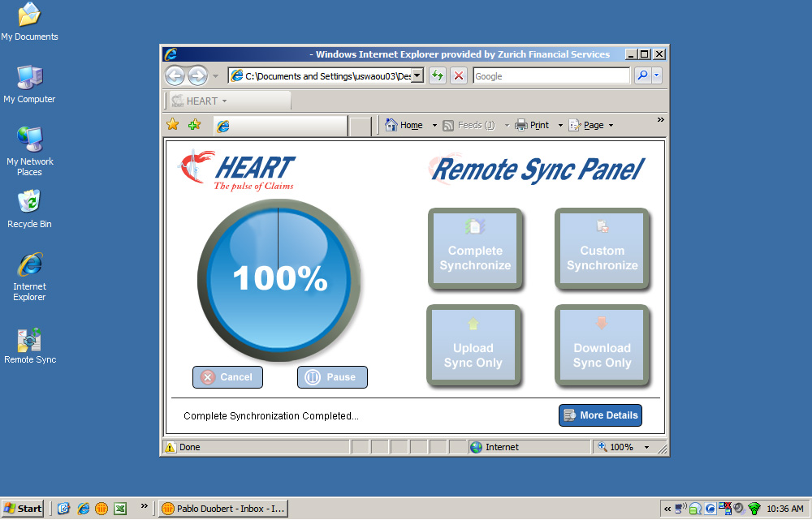The width and height of the screenshot is (812, 520).
Task: Open the recent pages dropdown arrow
Action: (x=216, y=76)
